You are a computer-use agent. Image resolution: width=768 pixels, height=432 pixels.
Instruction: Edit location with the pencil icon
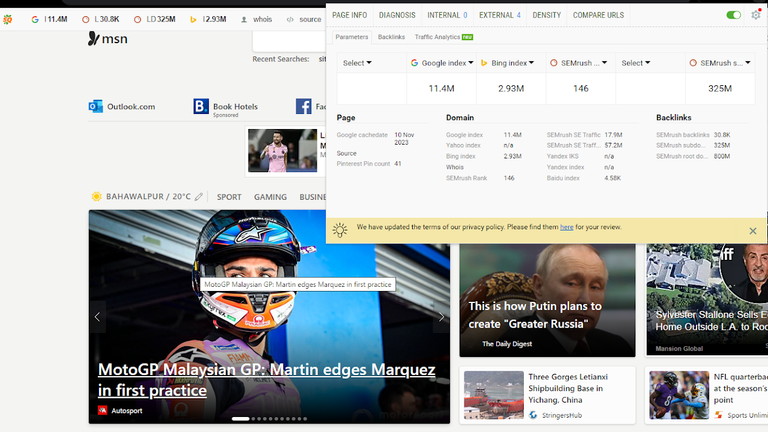pos(198,196)
